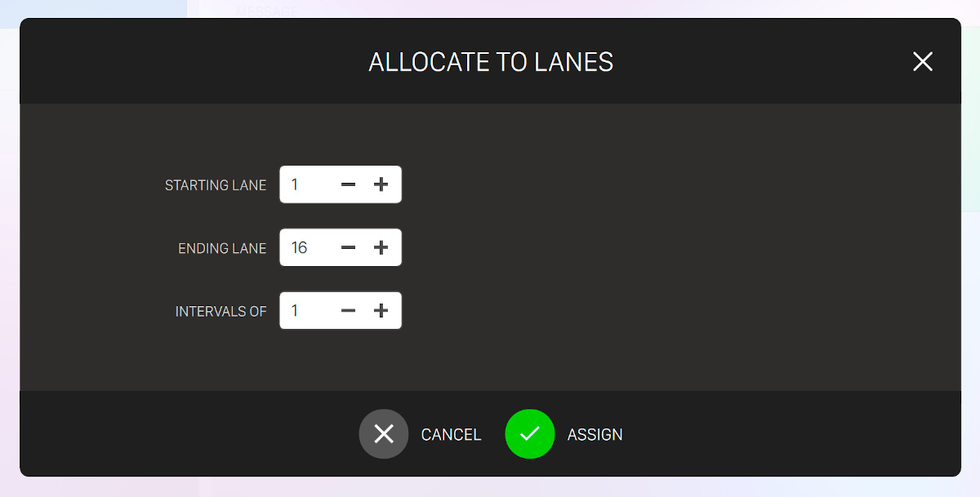Click the Ending Lane label

pyautogui.click(x=222, y=248)
